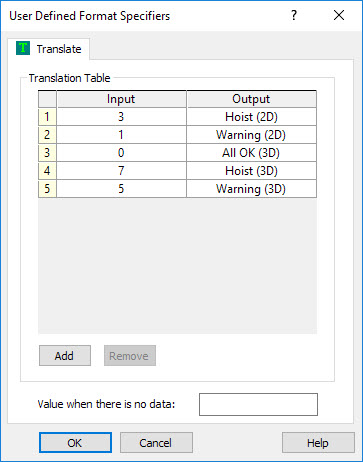The image size is (363, 462).
Task: Close the User Defined Format Specifiers dialog
Action: [x=339, y=15]
